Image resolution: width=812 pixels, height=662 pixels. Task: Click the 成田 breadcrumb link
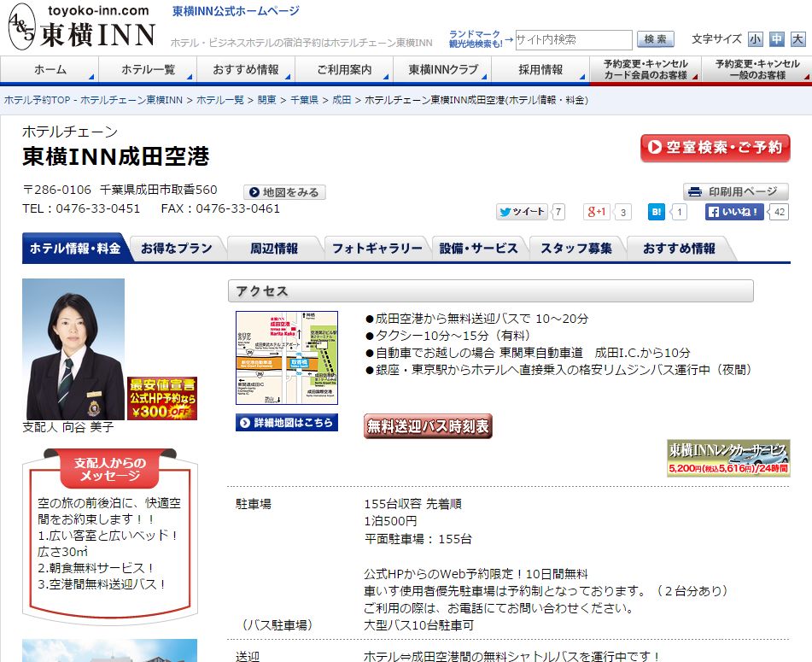342,100
